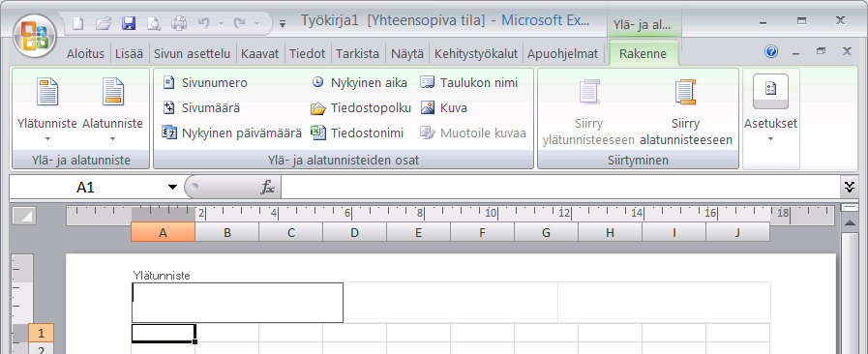The image size is (868, 354).
Task: Click the Print preview icon in quick access toolbar
Action: 154,23
